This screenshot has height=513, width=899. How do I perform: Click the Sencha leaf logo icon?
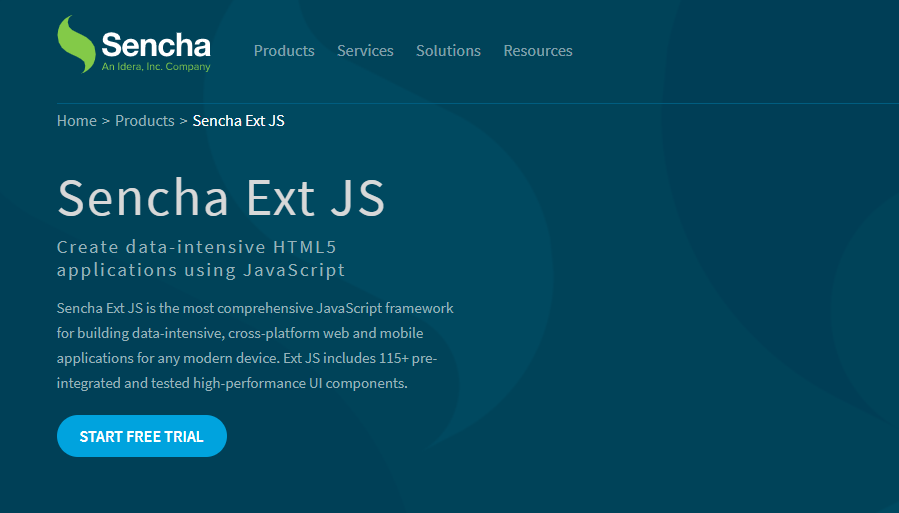[76, 44]
